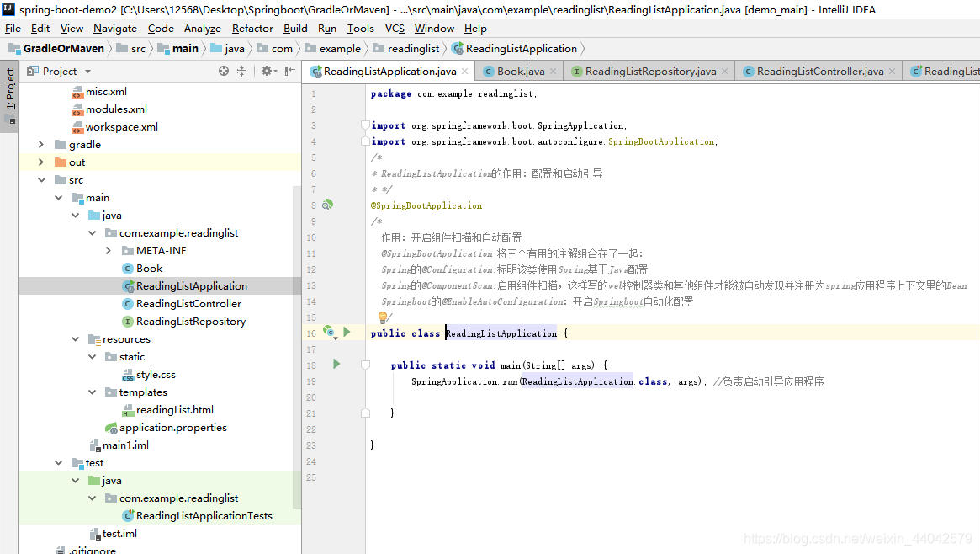Open the VCS menu

pos(395,28)
